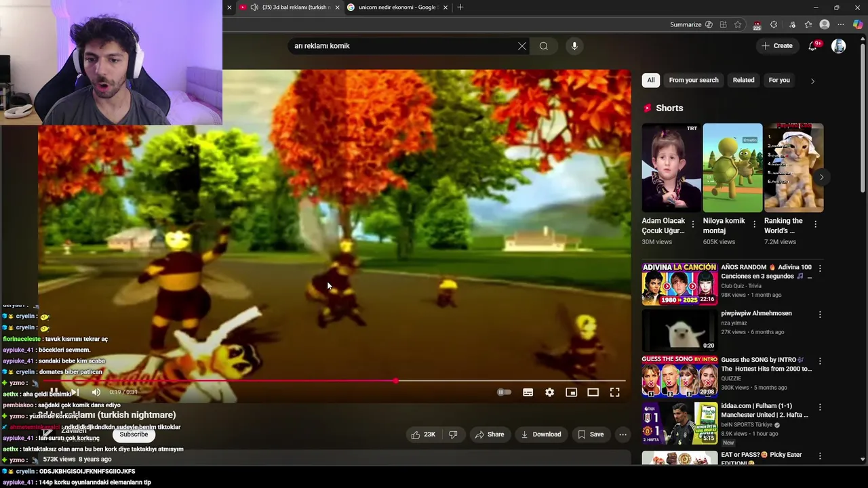This screenshot has height=488, width=868.
Task: Open the Copilot sidebar icon
Action: [858, 24]
